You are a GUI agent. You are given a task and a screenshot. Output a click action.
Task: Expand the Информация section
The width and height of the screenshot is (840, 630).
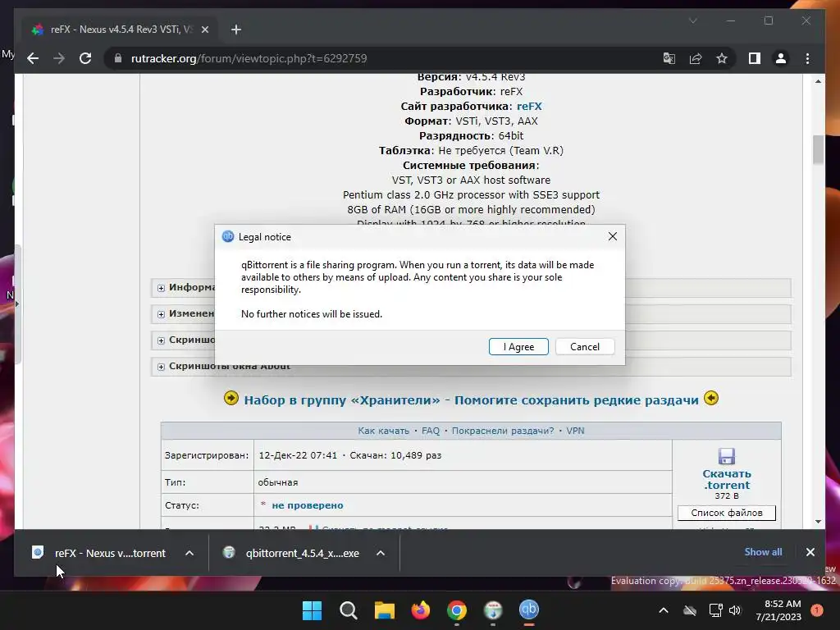(161, 288)
